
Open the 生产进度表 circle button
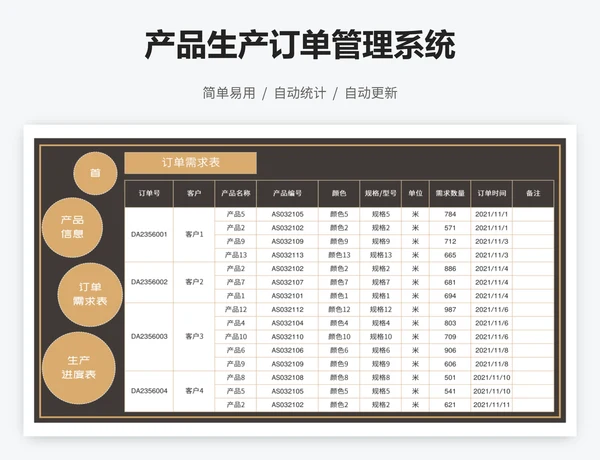click(79, 367)
